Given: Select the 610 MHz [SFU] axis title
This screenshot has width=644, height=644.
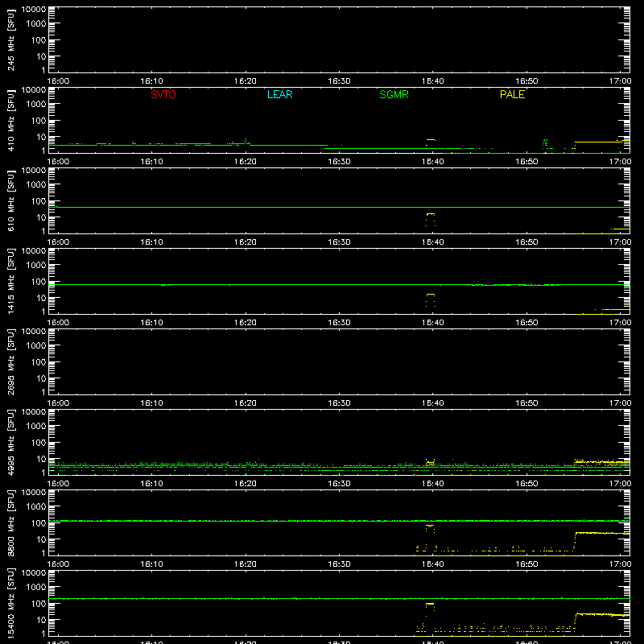Looking at the screenshot, I should pyautogui.click(x=10, y=200).
